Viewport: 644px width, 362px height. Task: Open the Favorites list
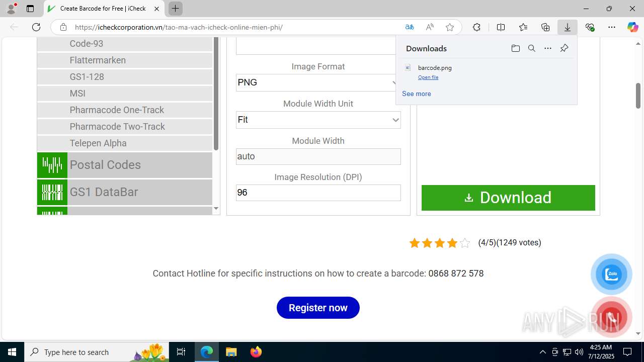(x=523, y=27)
